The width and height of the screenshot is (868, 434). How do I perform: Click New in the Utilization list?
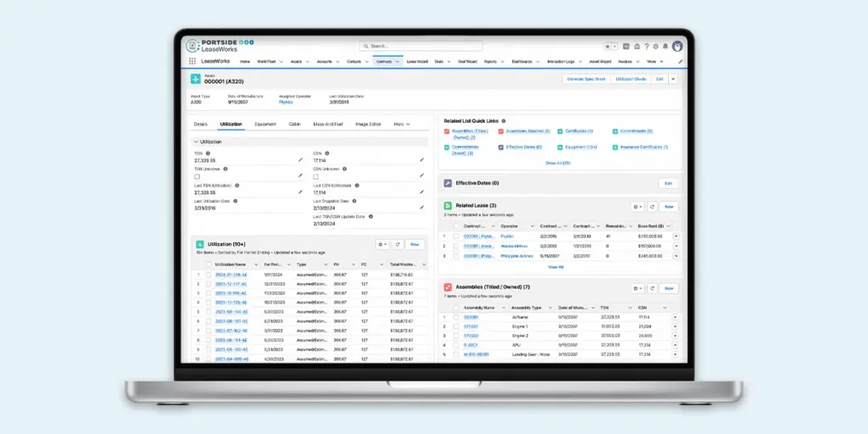pyautogui.click(x=415, y=244)
